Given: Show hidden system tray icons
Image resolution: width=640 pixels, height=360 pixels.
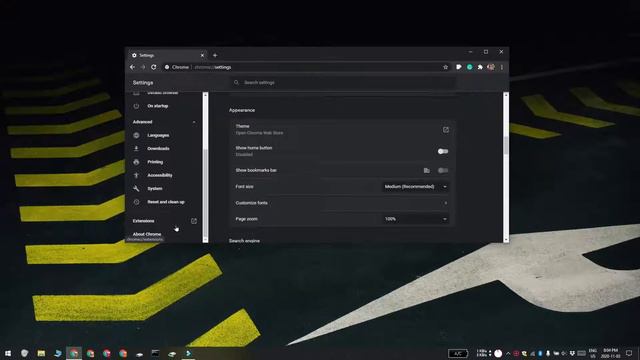Looking at the screenshot, I should (508, 353).
